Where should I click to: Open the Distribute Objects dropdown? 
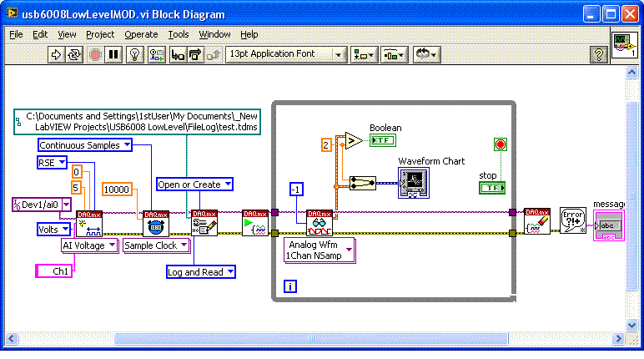coord(395,54)
